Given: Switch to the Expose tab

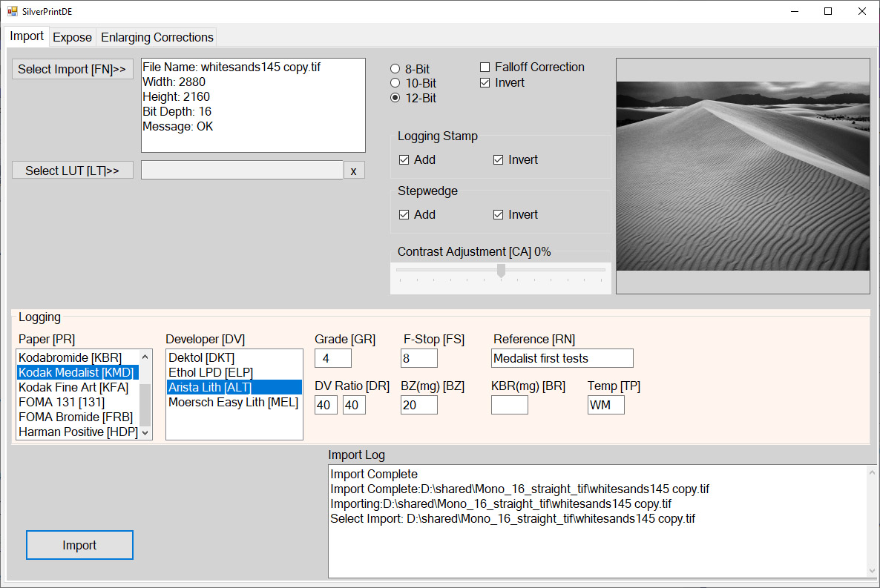Looking at the screenshot, I should [x=73, y=37].
